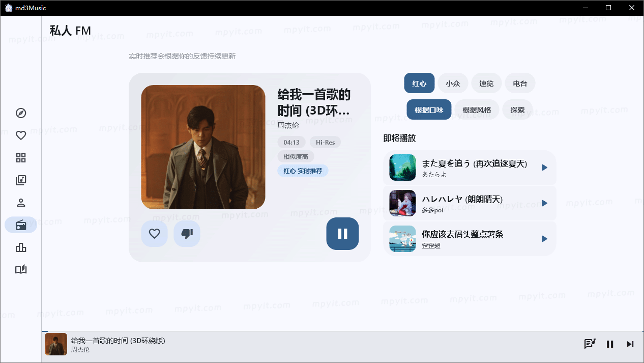Click the 周杰伦 artist name in bottom bar

(x=80, y=350)
